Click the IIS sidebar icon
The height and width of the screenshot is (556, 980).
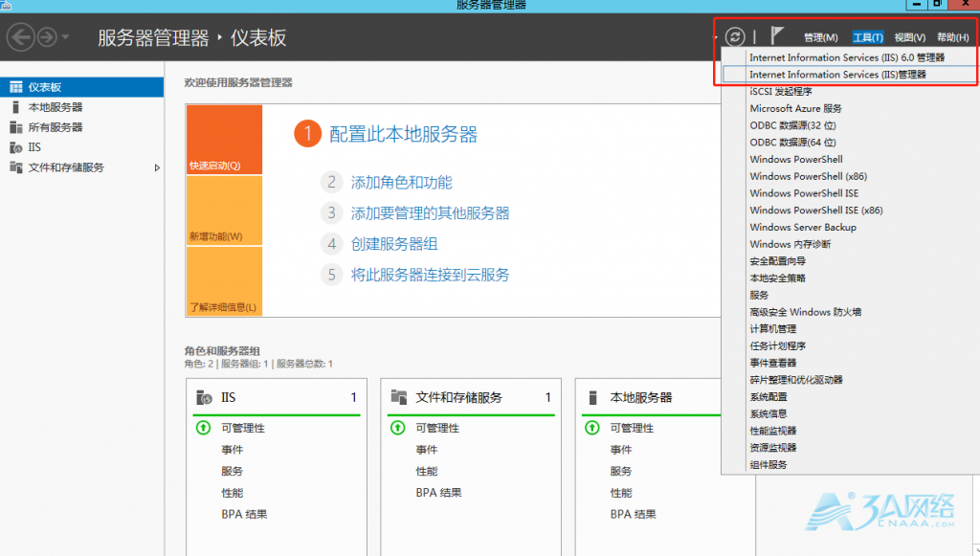pyautogui.click(x=16, y=147)
